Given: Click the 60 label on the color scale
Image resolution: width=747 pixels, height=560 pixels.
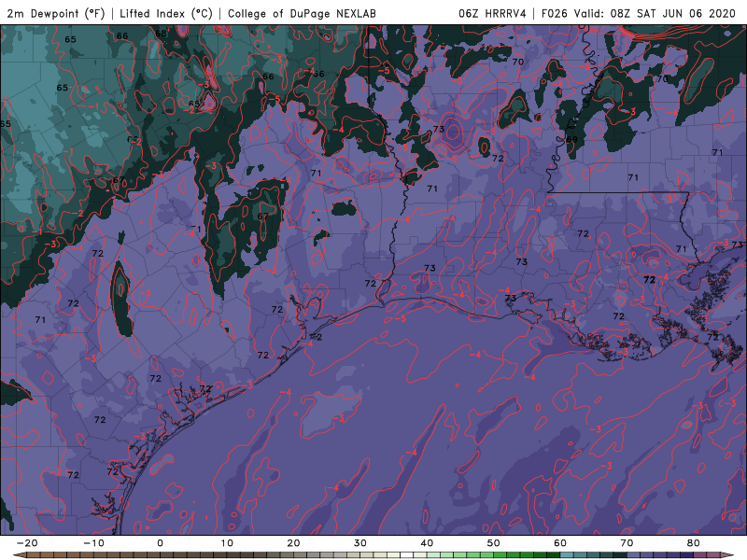Looking at the screenshot, I should click(560, 543).
